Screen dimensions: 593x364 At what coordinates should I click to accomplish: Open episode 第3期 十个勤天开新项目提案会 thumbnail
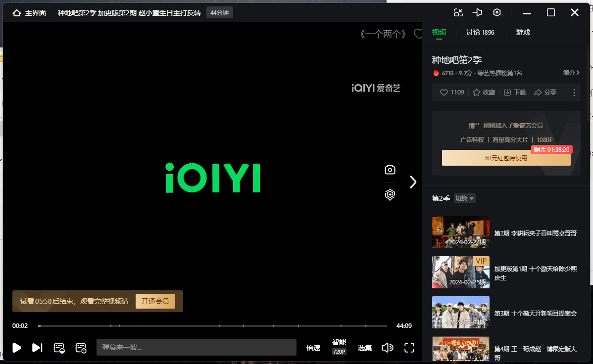pos(460,312)
